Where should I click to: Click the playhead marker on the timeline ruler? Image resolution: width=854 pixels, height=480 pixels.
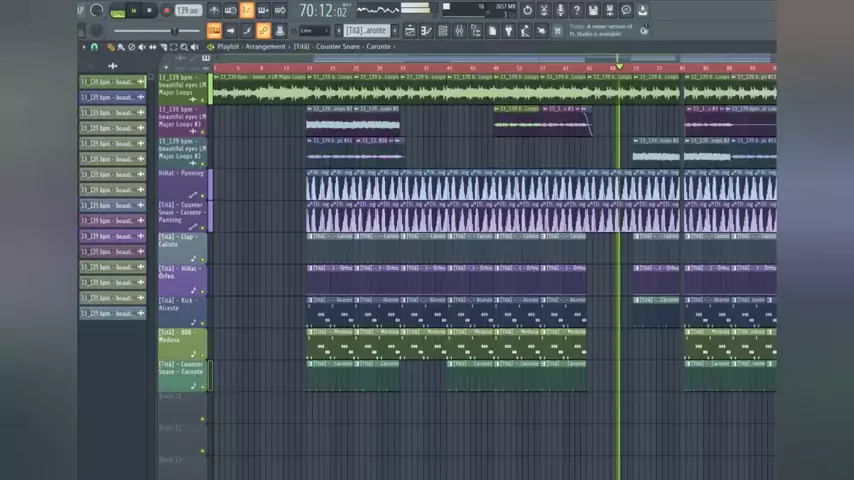point(619,66)
